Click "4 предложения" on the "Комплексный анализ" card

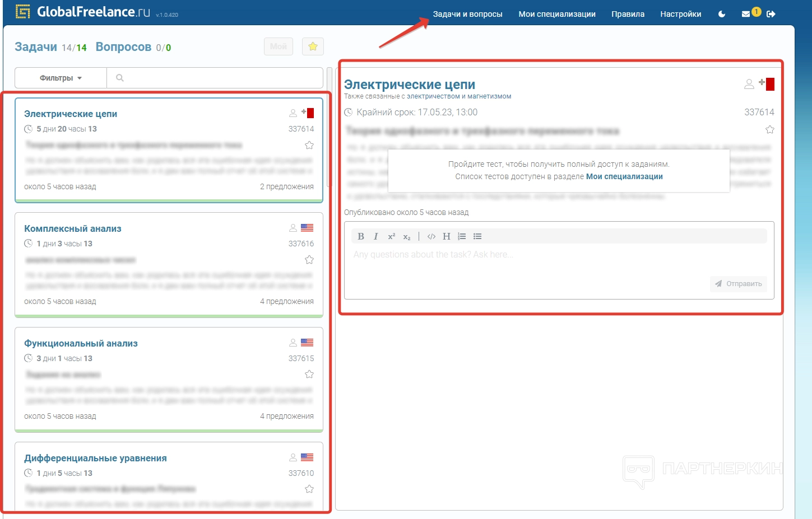[287, 301]
